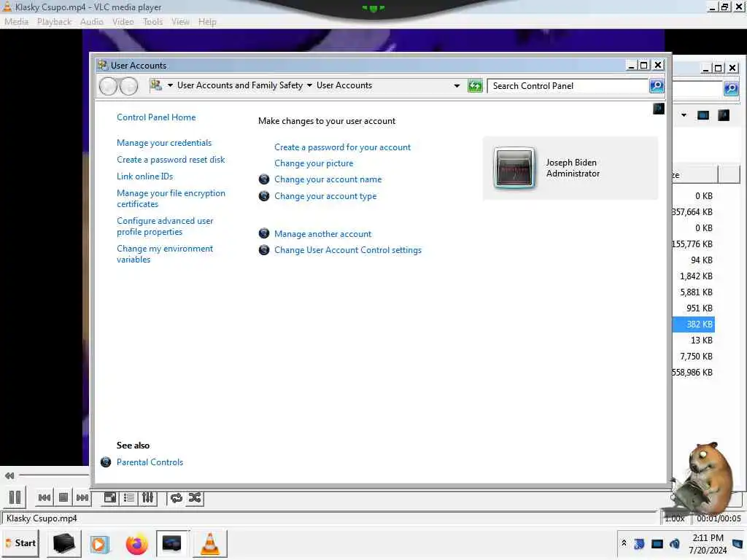Click User Accounts back navigation button

pyautogui.click(x=108, y=86)
